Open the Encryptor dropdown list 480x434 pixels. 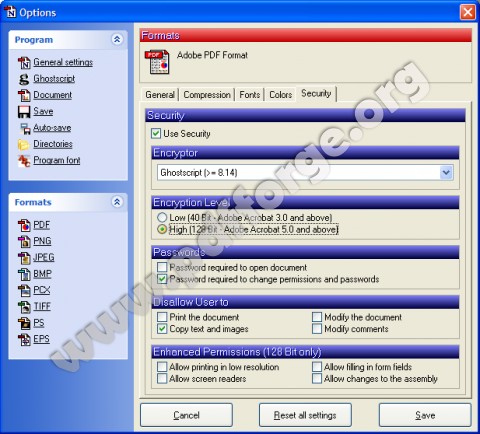pyautogui.click(x=446, y=173)
